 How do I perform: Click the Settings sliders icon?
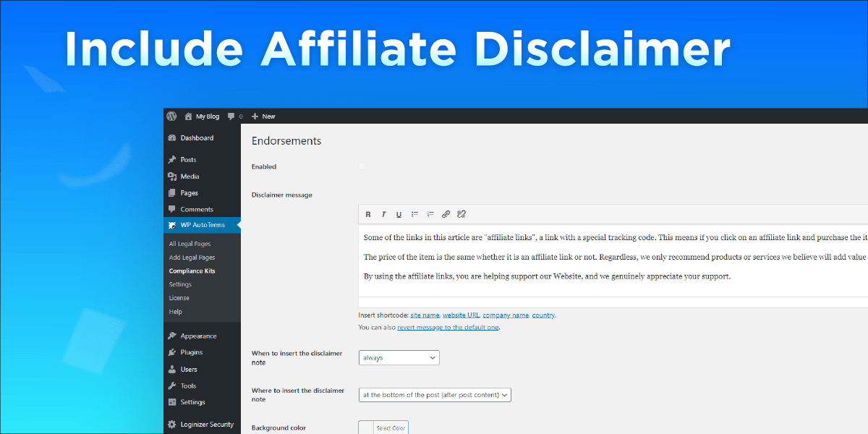172,402
